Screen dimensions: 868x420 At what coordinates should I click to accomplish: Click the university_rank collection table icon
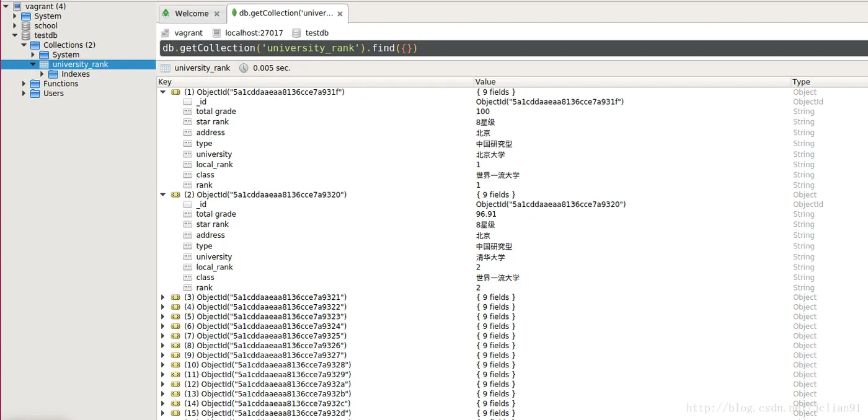click(x=44, y=64)
